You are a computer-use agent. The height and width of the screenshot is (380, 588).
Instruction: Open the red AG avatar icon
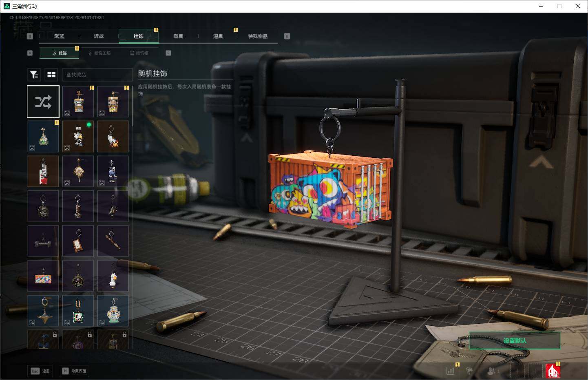click(553, 371)
